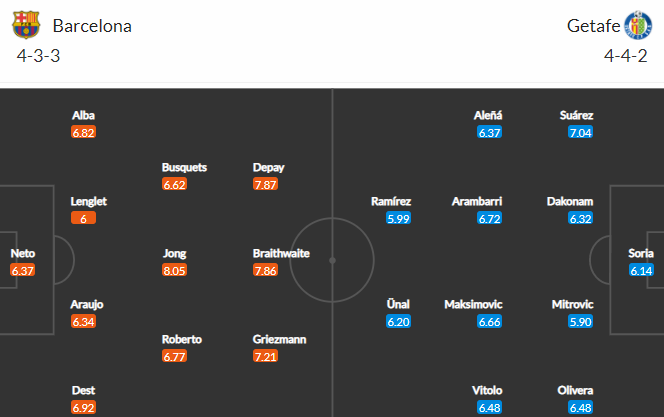This screenshot has height=417, width=664.
Task: Open goalkeeper Neto's player name
Action: (23, 253)
